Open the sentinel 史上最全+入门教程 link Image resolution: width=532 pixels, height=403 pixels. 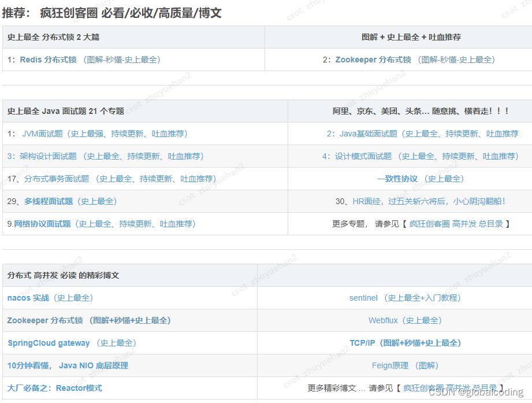point(405,298)
